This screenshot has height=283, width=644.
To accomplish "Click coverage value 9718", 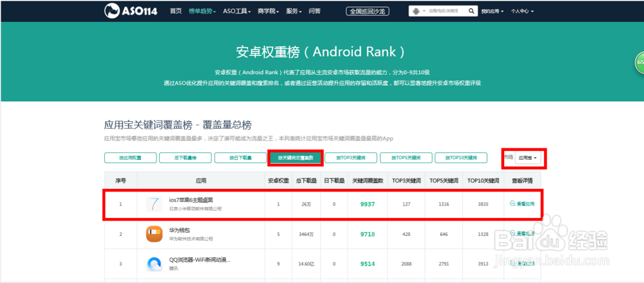I will [368, 234].
